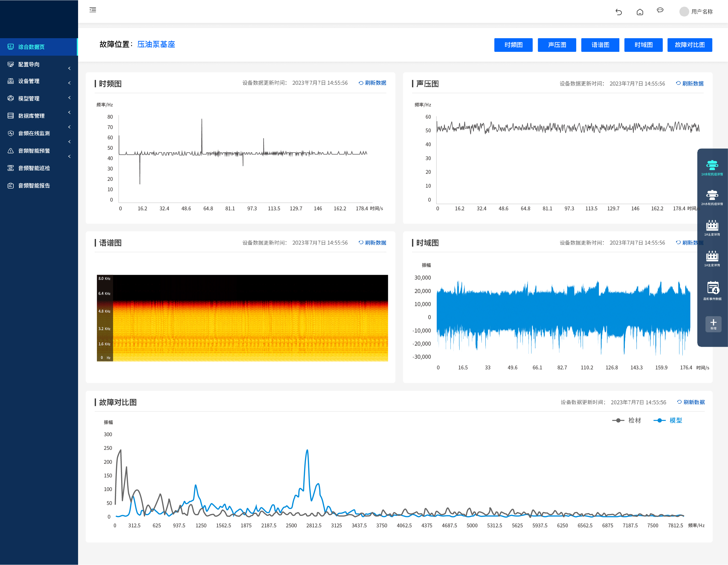This screenshot has height=565, width=728.
Task: Switch to the 语谱图 tab button
Action: (x=600, y=45)
